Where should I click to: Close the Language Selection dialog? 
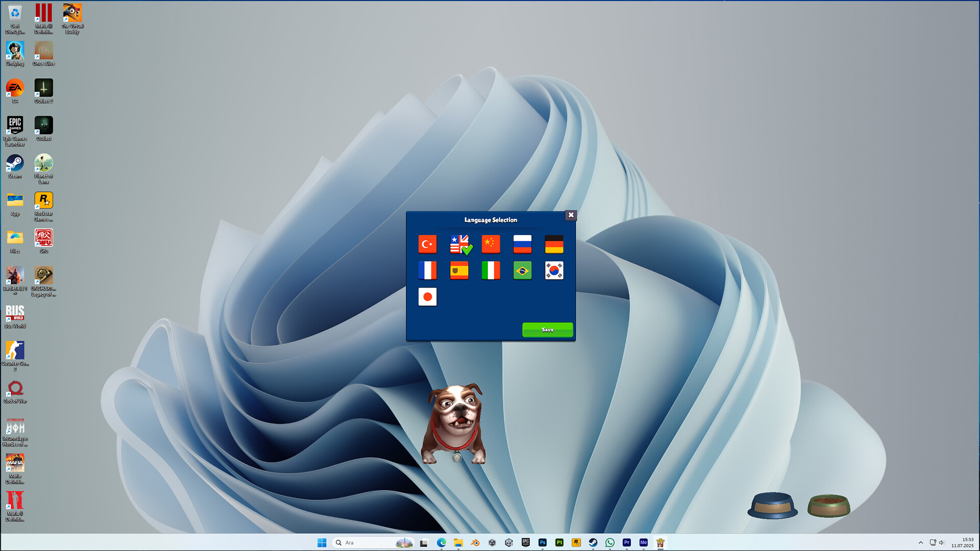coord(571,215)
